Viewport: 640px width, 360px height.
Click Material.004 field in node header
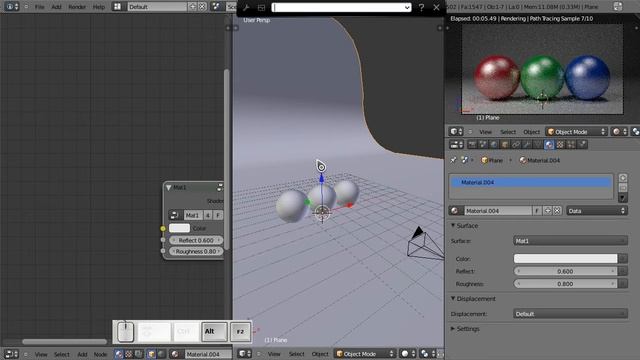point(208,354)
